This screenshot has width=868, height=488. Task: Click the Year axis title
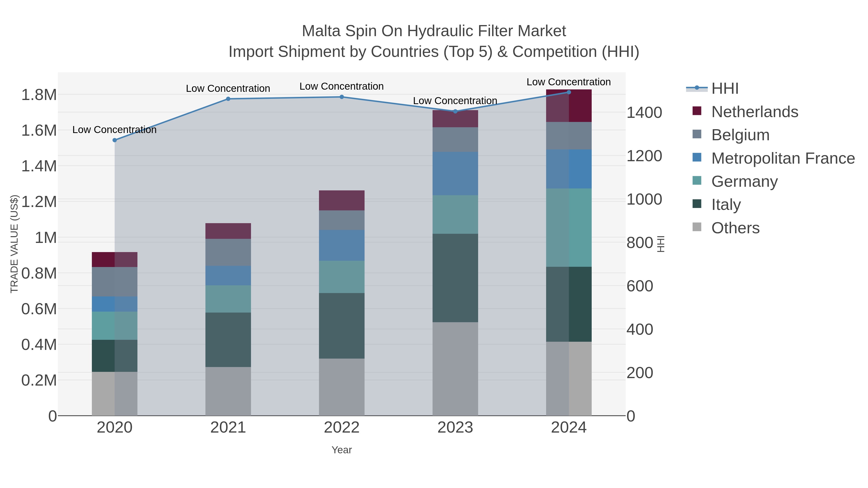[x=342, y=450]
